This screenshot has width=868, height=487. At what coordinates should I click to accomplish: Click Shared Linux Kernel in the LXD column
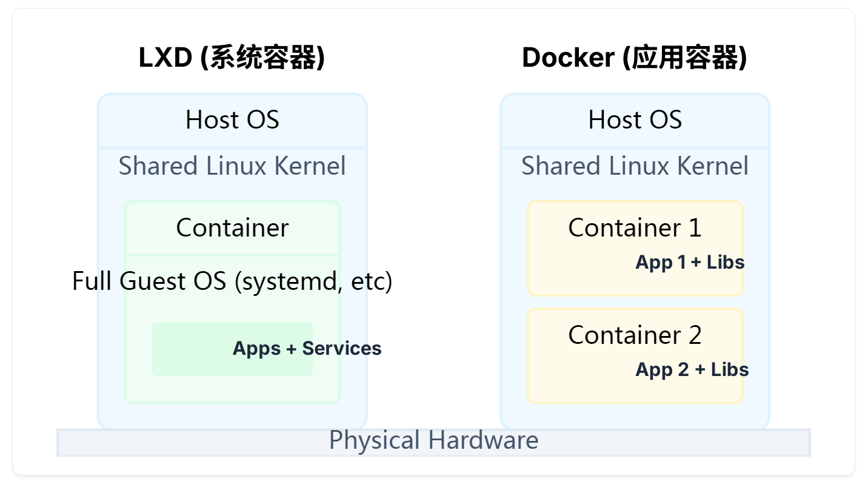coord(232,166)
